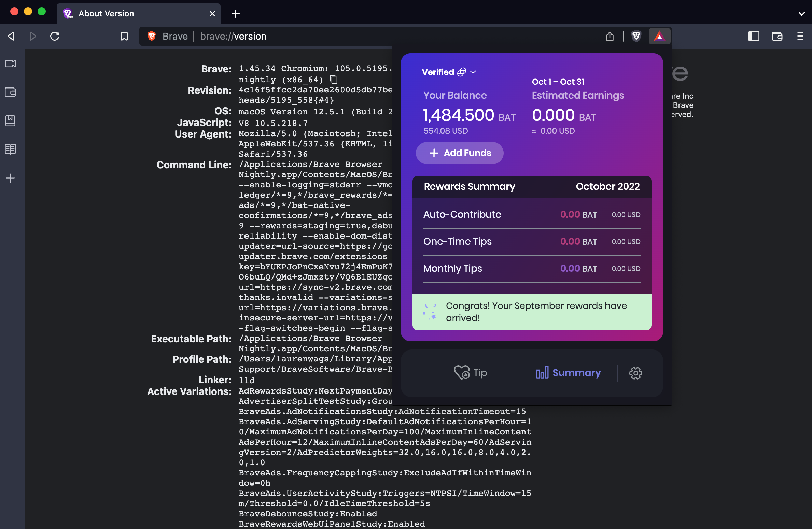The image size is (812, 529).
Task: Click the 554.08 USD balance text
Action: [446, 131]
